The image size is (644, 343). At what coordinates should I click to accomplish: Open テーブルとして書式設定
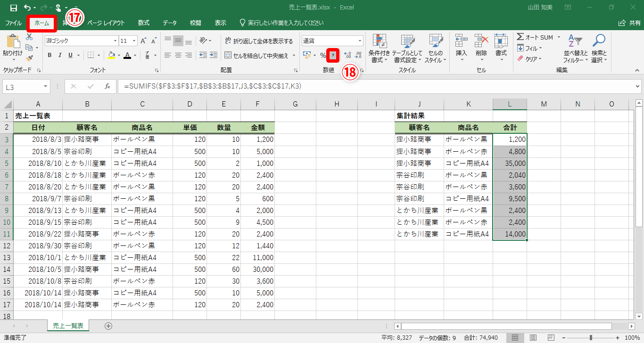407,49
